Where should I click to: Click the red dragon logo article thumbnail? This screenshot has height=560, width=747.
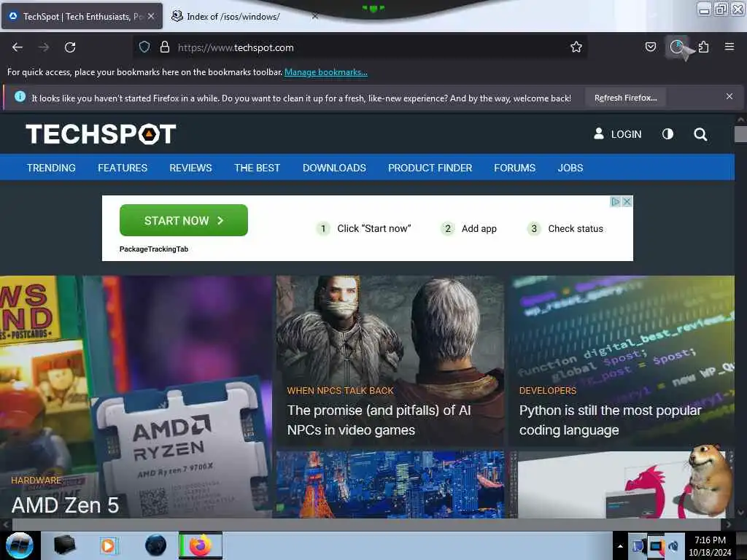[x=621, y=484]
